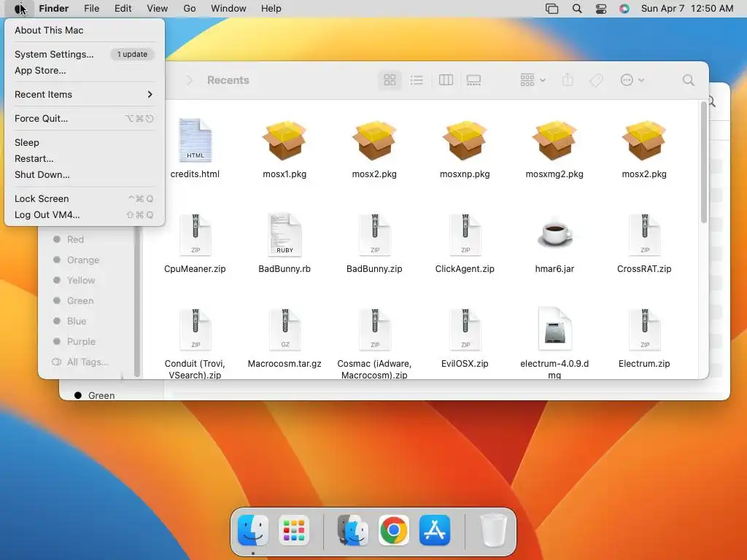Open the More actions ellipsis dropdown
This screenshot has width=747, height=560.
632,80
